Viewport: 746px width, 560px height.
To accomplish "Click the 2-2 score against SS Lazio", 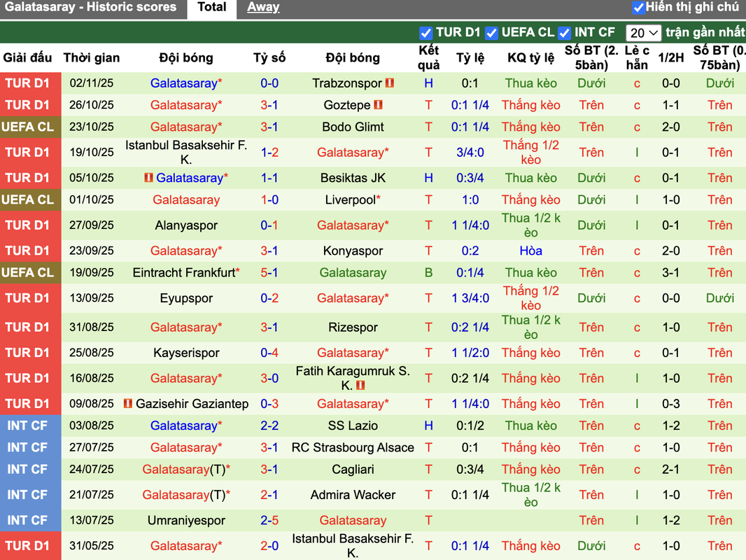I will 269,426.
